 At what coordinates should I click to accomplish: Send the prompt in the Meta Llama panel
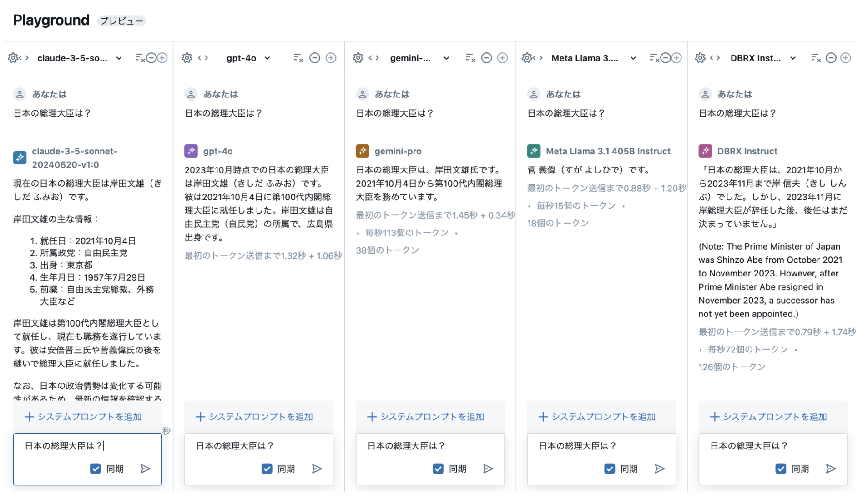660,469
